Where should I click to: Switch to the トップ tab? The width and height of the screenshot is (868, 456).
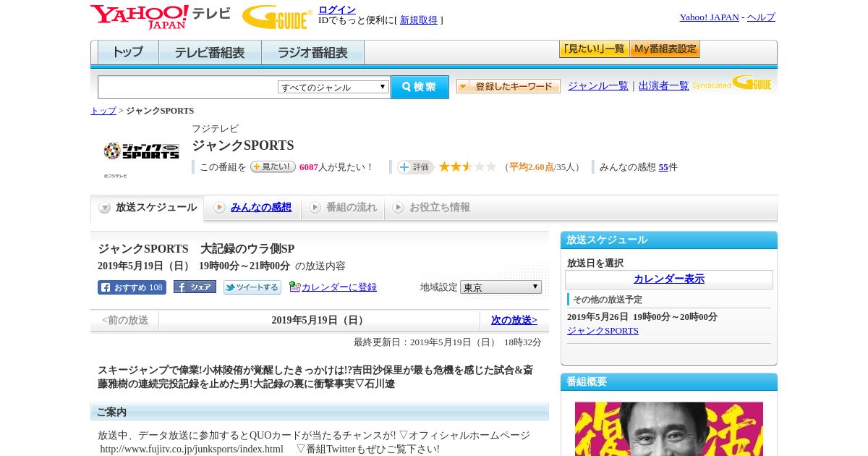pos(128,53)
